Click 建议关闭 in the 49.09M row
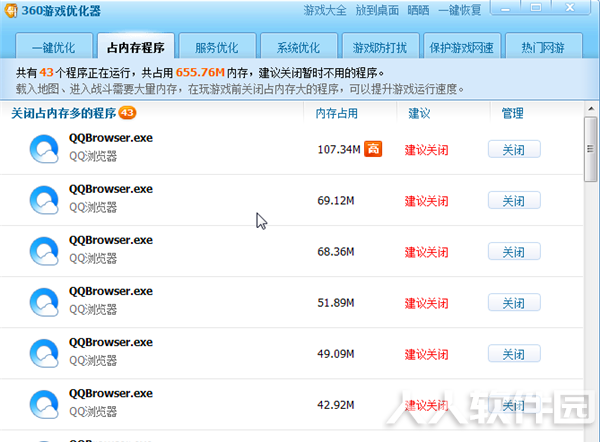Screen dimensions: 600x442 coord(426,354)
